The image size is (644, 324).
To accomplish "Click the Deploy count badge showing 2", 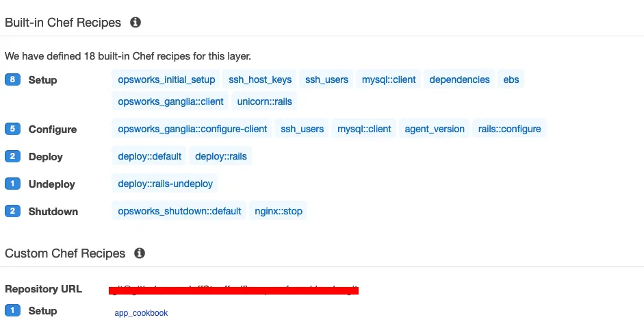I will point(12,156).
